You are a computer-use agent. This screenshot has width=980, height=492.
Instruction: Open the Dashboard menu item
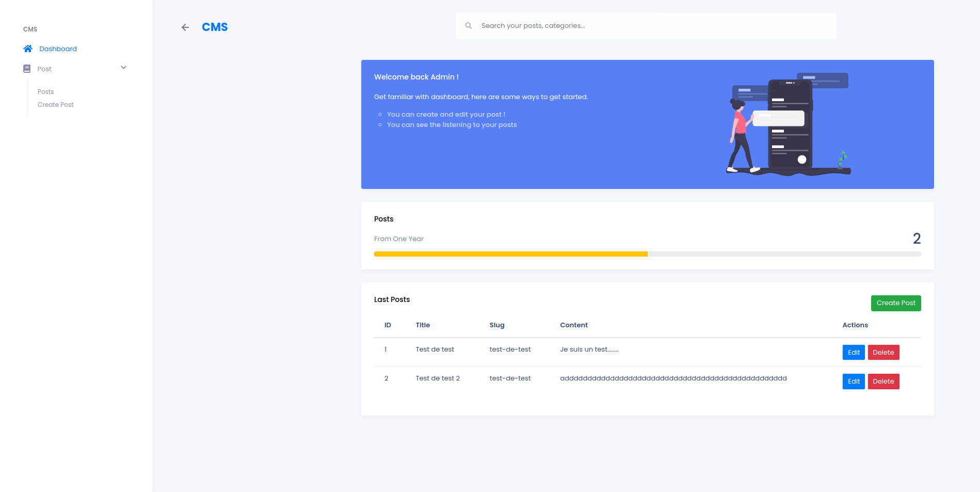58,49
